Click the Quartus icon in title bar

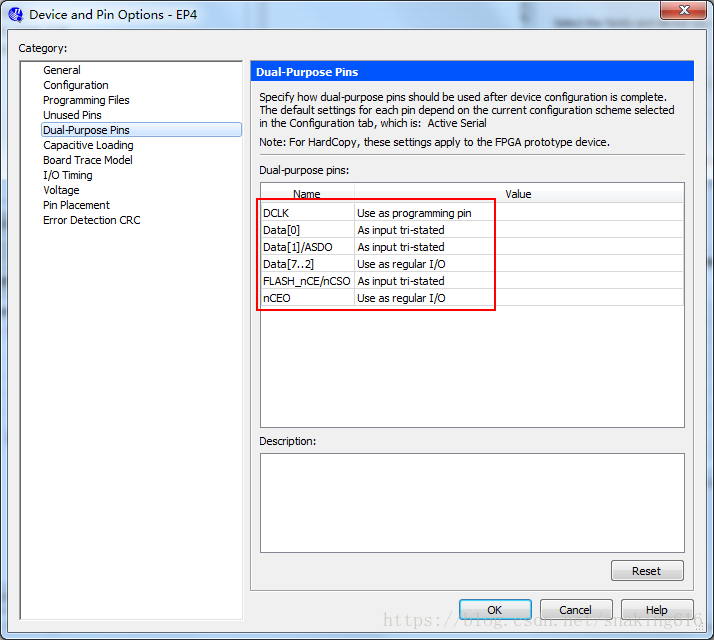coord(15,15)
